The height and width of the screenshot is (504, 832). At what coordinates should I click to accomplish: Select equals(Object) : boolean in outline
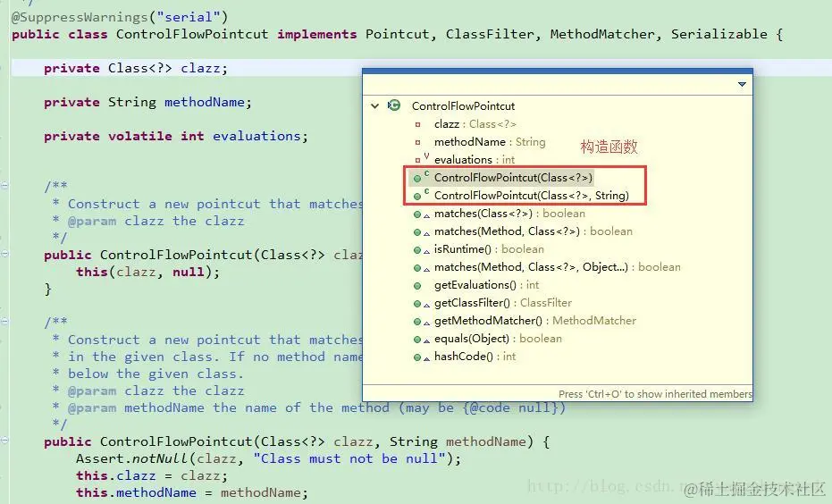click(x=498, y=339)
